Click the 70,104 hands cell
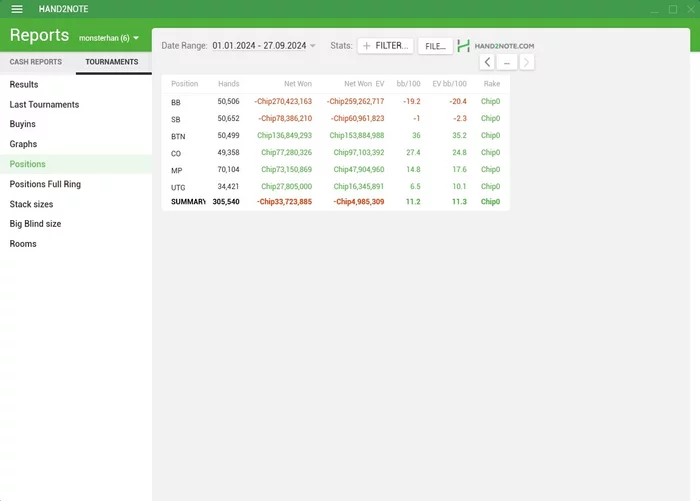Image resolution: width=700 pixels, height=501 pixels. [229, 169]
